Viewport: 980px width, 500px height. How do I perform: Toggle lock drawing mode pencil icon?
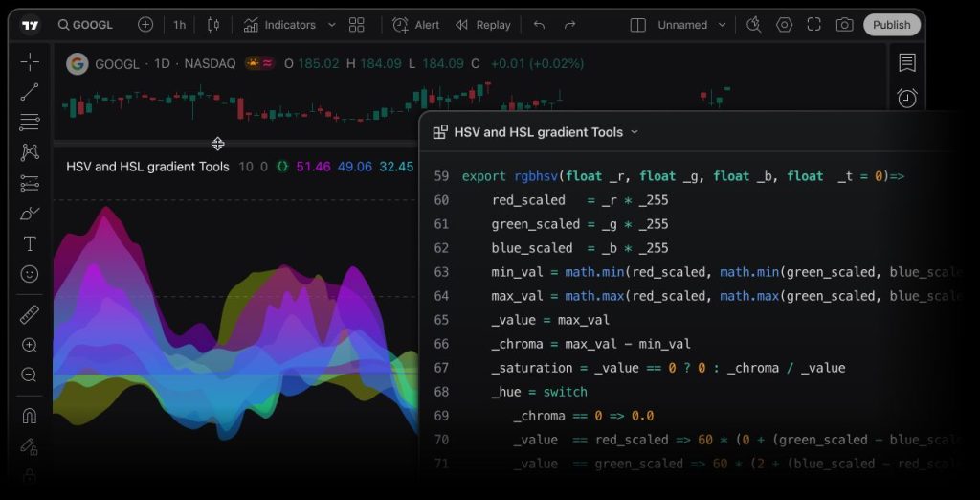coord(30,446)
